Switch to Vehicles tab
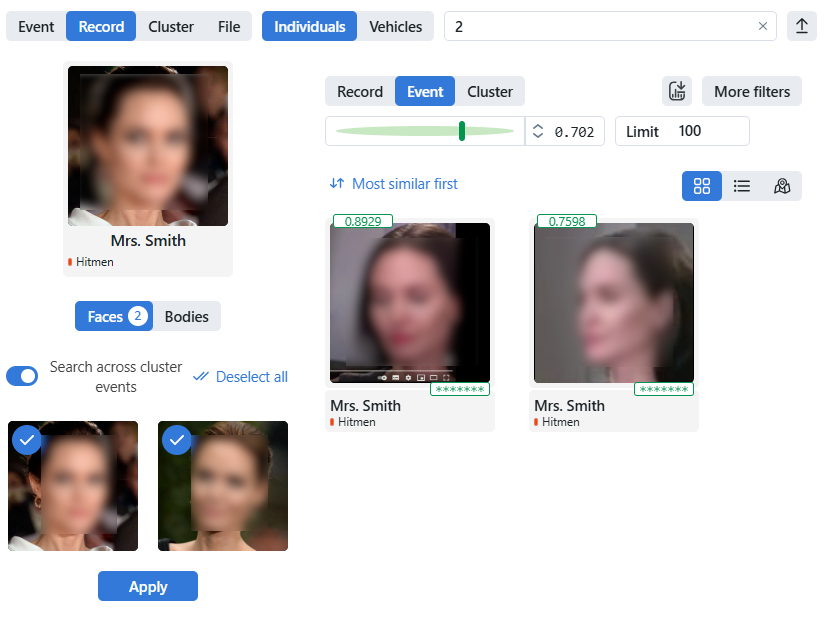Viewport: 828px width, 617px height. click(x=395, y=27)
